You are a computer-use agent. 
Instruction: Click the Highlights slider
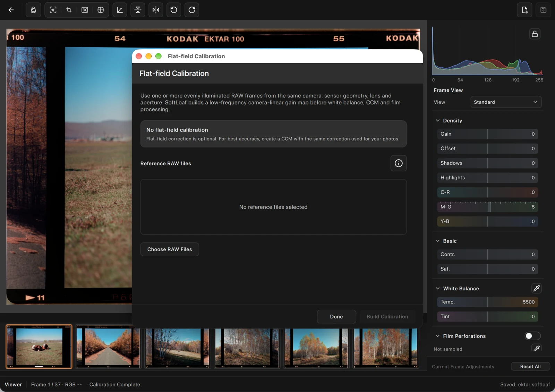pyautogui.click(x=487, y=178)
